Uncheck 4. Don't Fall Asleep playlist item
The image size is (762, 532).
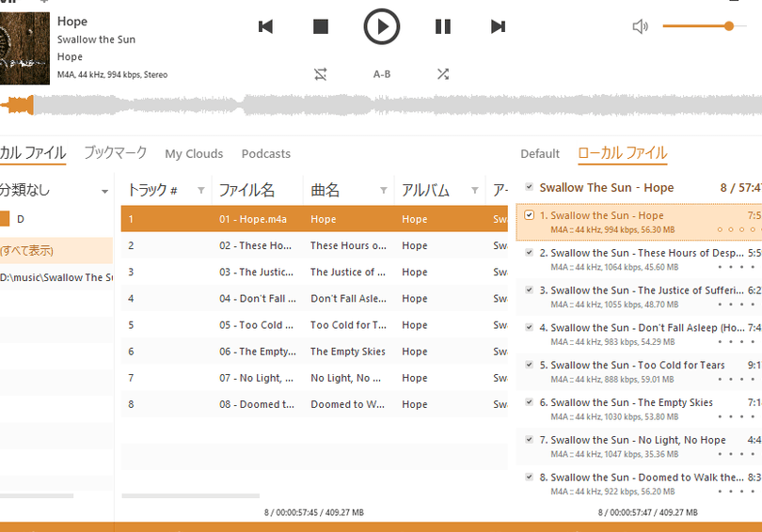[x=530, y=327]
